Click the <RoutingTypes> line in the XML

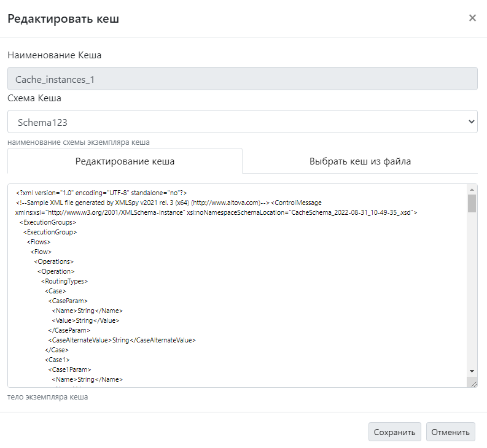[x=65, y=281]
